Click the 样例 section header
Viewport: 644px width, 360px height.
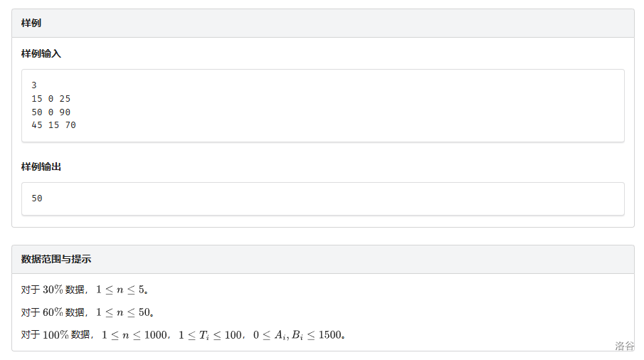(31, 23)
